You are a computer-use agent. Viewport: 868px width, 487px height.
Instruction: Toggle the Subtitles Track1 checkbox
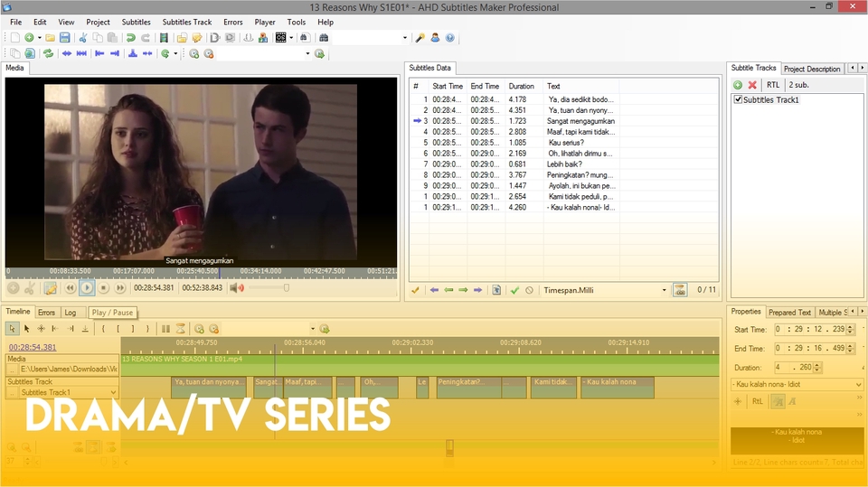738,99
